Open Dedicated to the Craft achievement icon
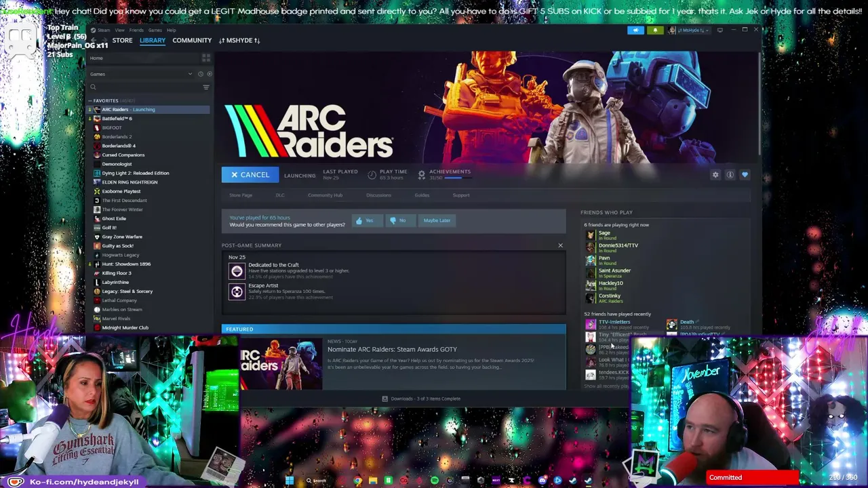Screen dimensions: 868x488 (237, 271)
